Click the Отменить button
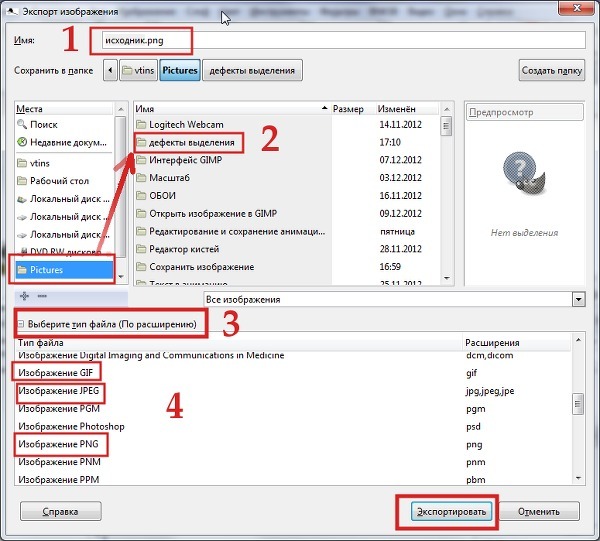This screenshot has height=541, width=600. 538,511
